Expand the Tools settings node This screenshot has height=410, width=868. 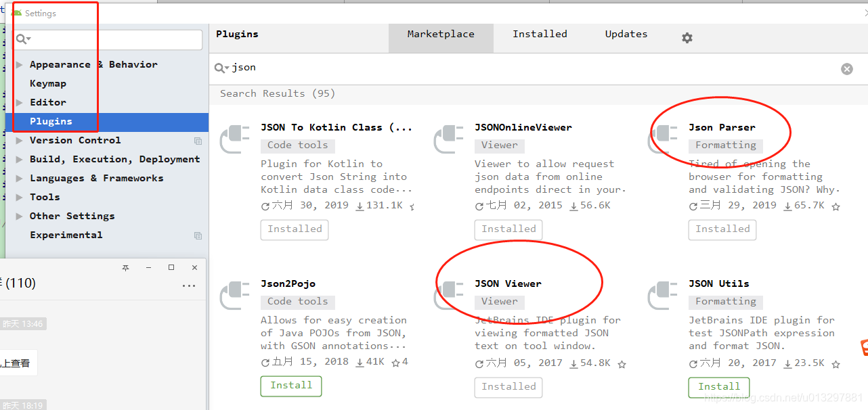[20, 198]
